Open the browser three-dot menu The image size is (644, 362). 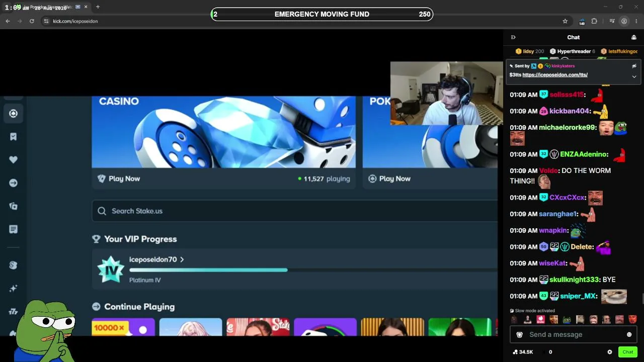636,21
